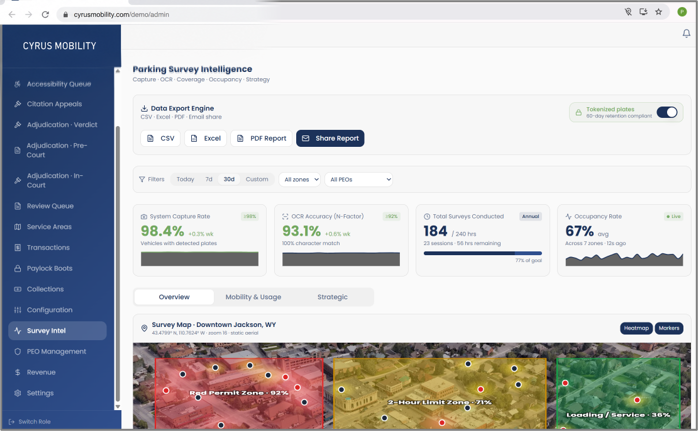Viewport: 698px width, 431px height.
Task: Select the Today time filter
Action: pyautogui.click(x=185, y=179)
